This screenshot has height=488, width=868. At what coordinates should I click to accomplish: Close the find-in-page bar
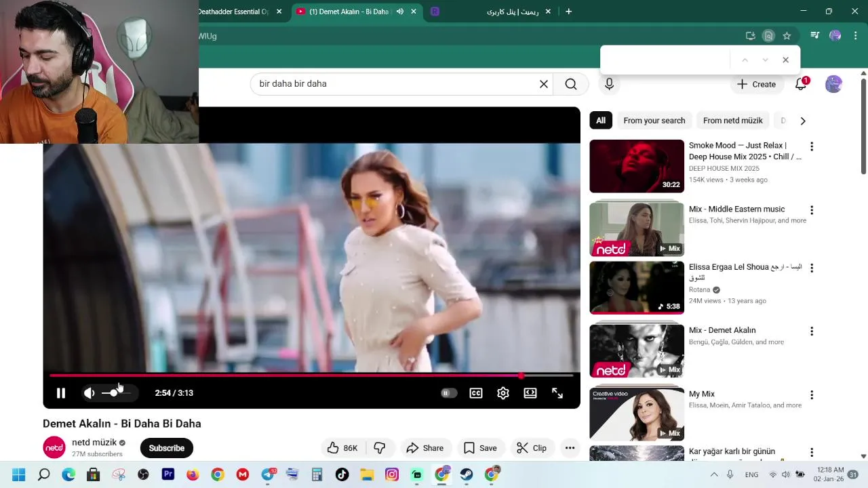[785, 60]
